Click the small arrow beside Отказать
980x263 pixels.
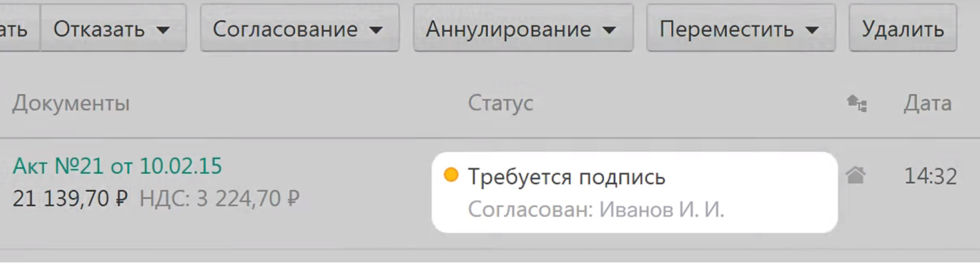click(x=162, y=30)
